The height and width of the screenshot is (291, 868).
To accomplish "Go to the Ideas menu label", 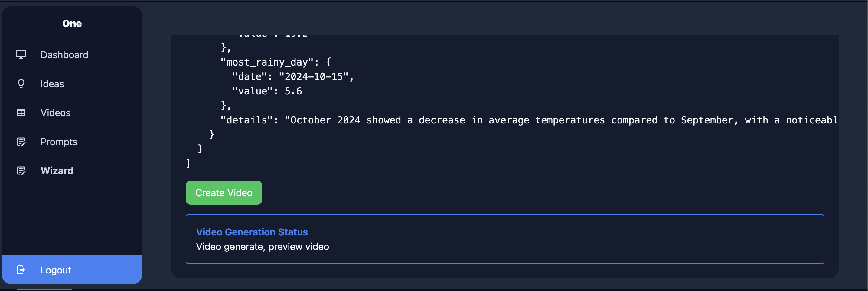I will (x=52, y=84).
